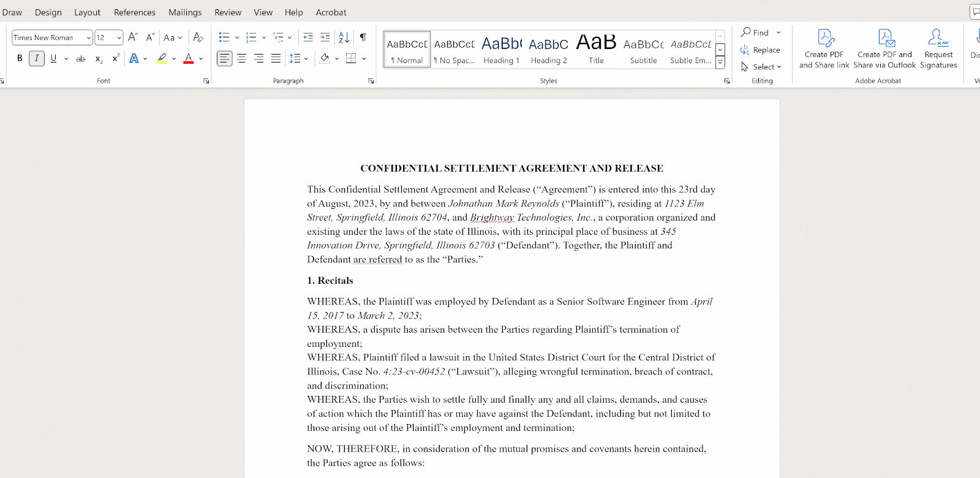
Task: Expand the Styles gallery
Action: (x=720, y=62)
